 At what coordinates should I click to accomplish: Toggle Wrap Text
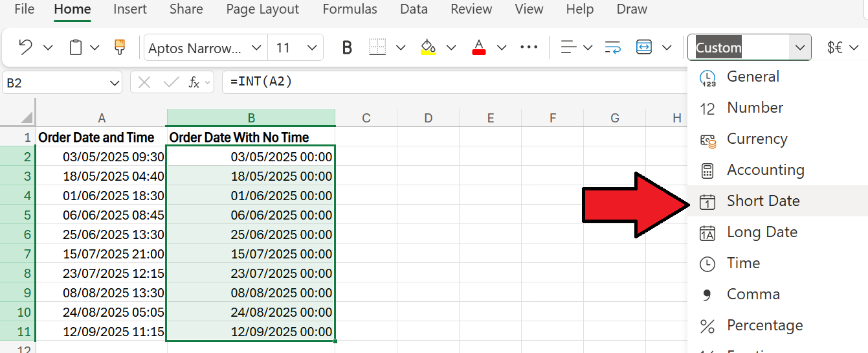[612, 47]
